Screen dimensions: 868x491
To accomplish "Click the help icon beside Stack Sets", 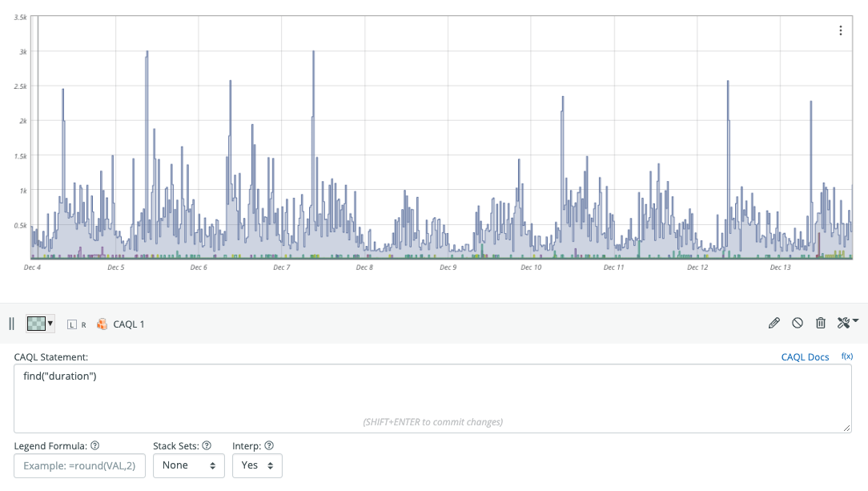I will coord(207,445).
